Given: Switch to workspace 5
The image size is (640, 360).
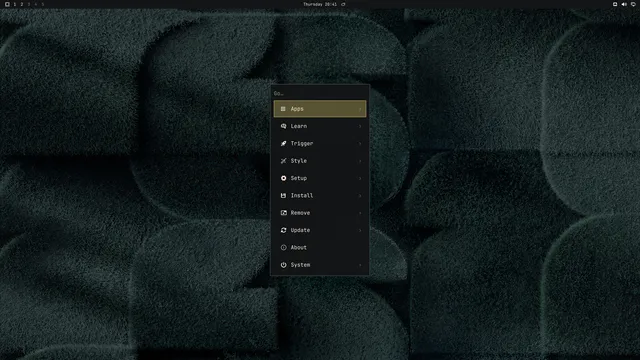Looking at the screenshot, I should pos(42,4).
